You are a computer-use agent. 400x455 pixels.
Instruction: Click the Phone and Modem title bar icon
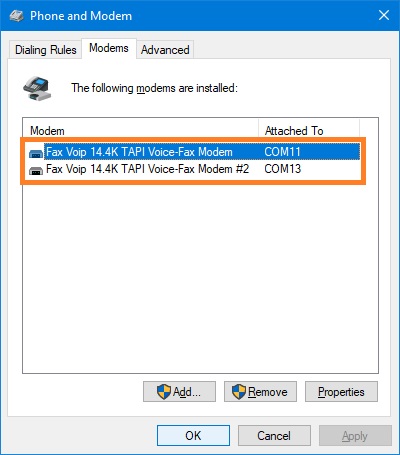pos(16,16)
